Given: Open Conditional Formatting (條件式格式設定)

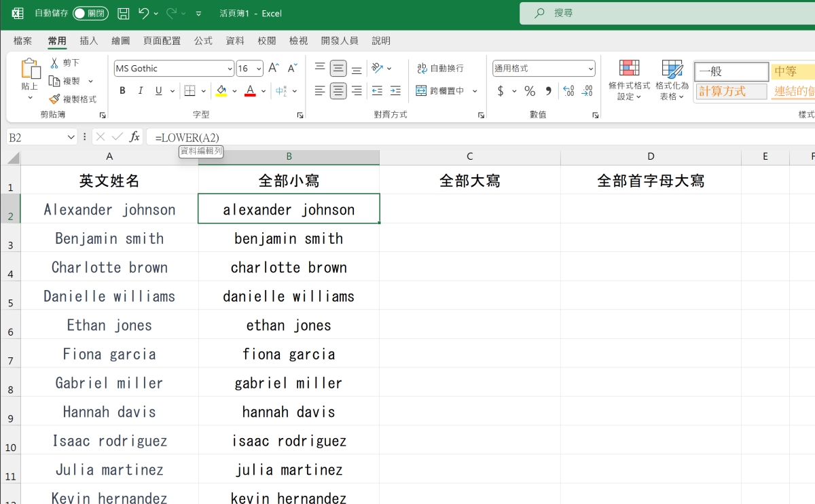Looking at the screenshot, I should (629, 79).
